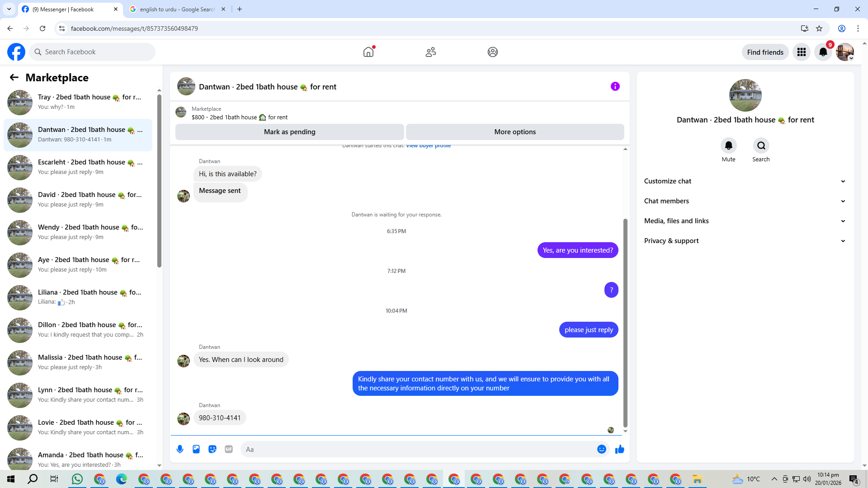Image resolution: width=868 pixels, height=488 pixels.
Task: Send a thumbs-up like
Action: click(x=620, y=449)
